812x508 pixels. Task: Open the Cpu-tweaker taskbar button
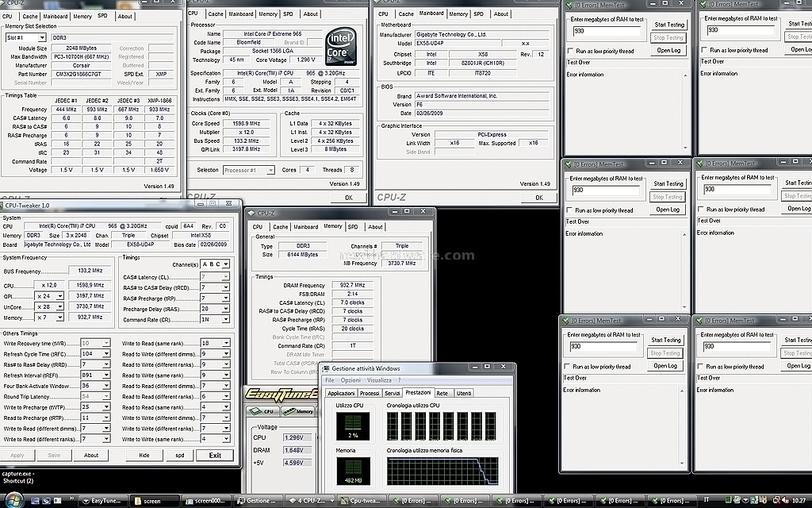(x=361, y=501)
